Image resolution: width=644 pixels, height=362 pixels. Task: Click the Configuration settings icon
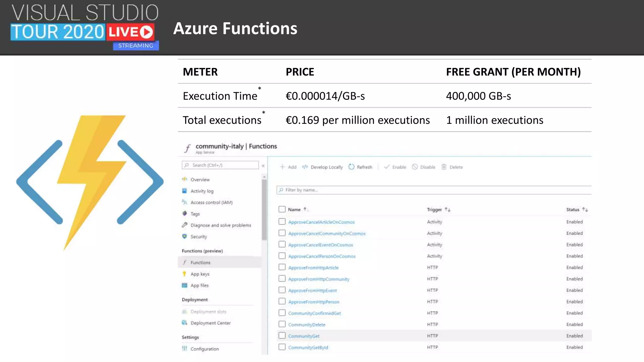(x=185, y=348)
